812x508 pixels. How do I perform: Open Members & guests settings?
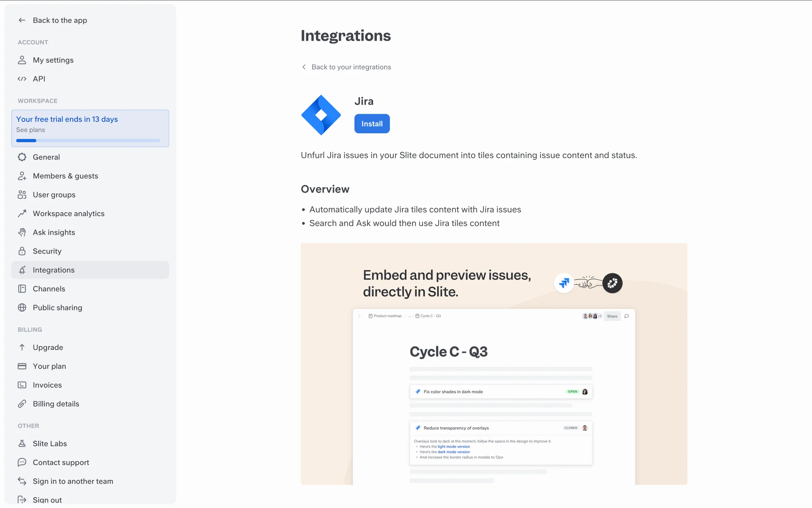(66, 176)
